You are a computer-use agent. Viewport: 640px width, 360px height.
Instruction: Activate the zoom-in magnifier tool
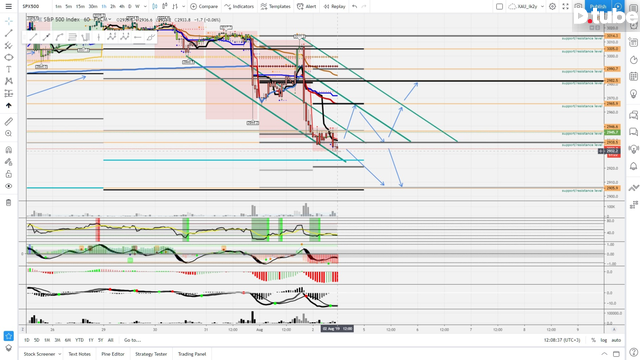9,133
